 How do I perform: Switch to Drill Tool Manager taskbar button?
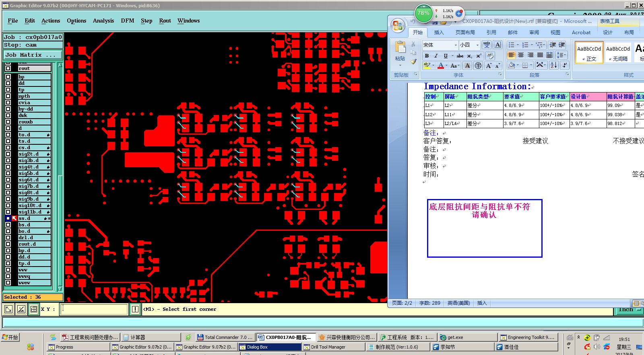pos(334,347)
